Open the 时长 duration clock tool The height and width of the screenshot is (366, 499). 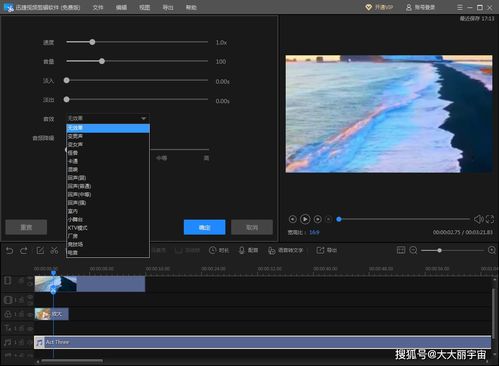click(219, 250)
